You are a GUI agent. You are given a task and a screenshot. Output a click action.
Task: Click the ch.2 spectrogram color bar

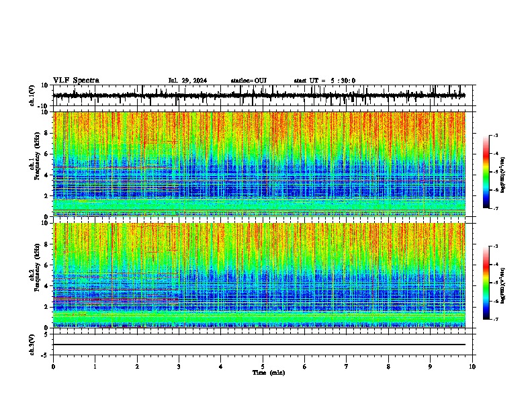click(486, 283)
